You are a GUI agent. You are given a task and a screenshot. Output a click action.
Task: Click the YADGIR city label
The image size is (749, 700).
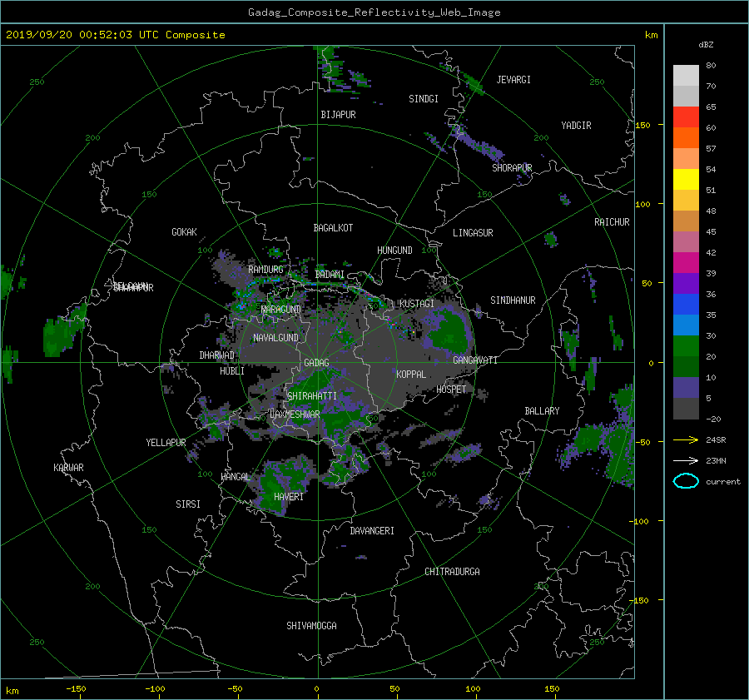pyautogui.click(x=576, y=126)
